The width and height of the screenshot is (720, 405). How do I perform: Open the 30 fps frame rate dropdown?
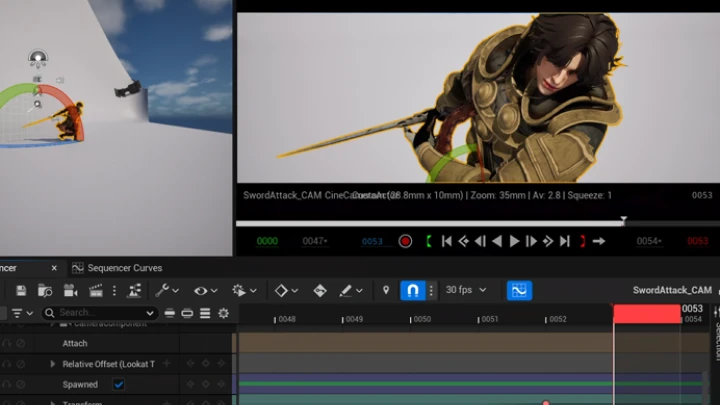tap(466, 290)
